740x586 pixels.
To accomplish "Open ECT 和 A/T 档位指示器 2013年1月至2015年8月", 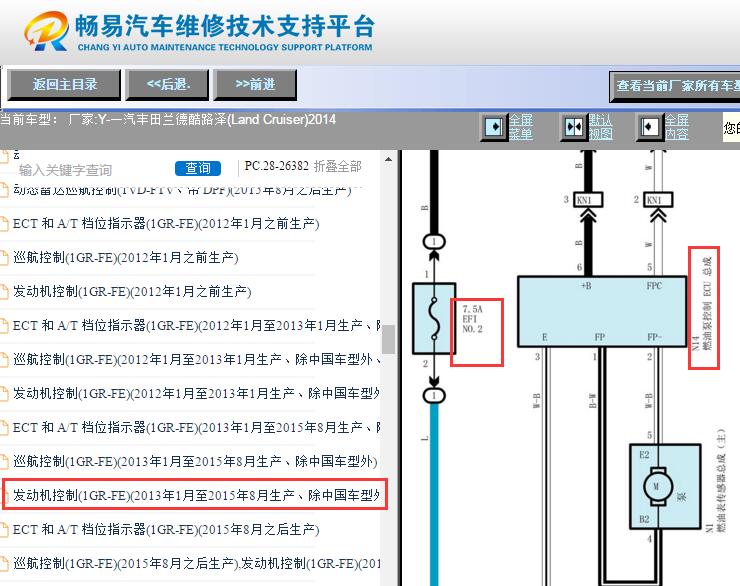I will coord(196,427).
